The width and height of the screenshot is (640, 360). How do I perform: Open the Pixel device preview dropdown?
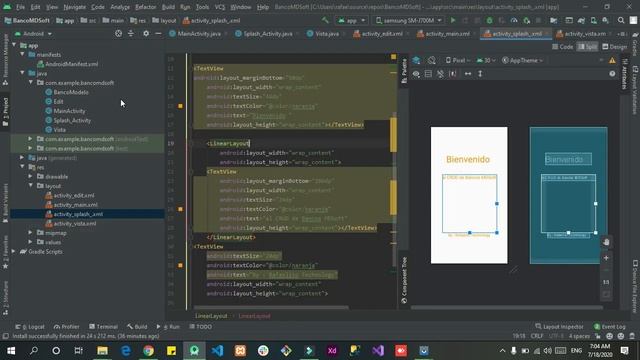pos(458,60)
